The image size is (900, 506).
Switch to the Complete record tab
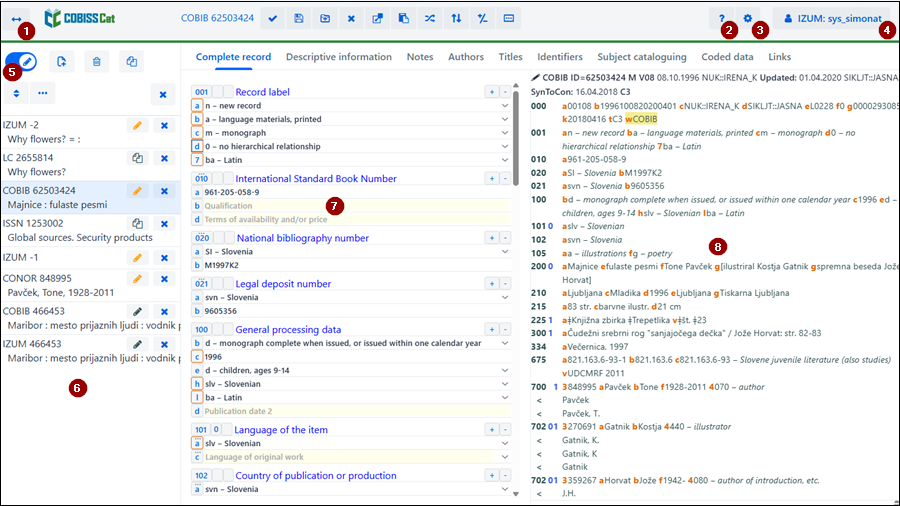click(x=233, y=57)
